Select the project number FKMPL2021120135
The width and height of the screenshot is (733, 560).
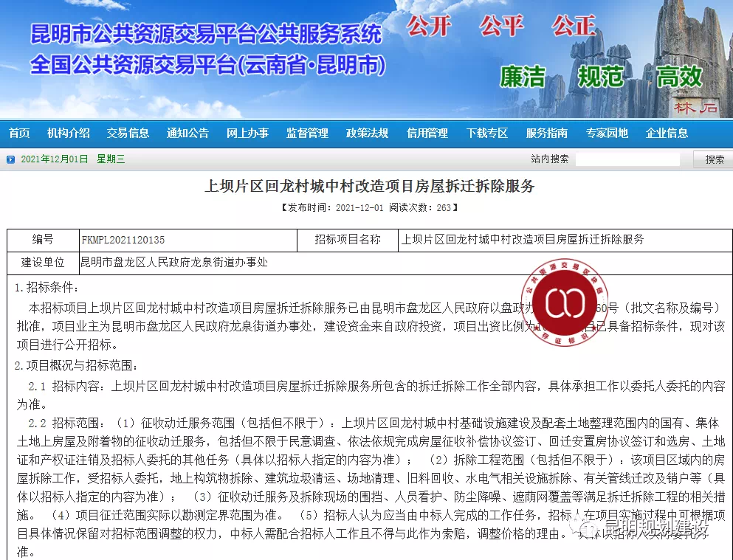123,240
